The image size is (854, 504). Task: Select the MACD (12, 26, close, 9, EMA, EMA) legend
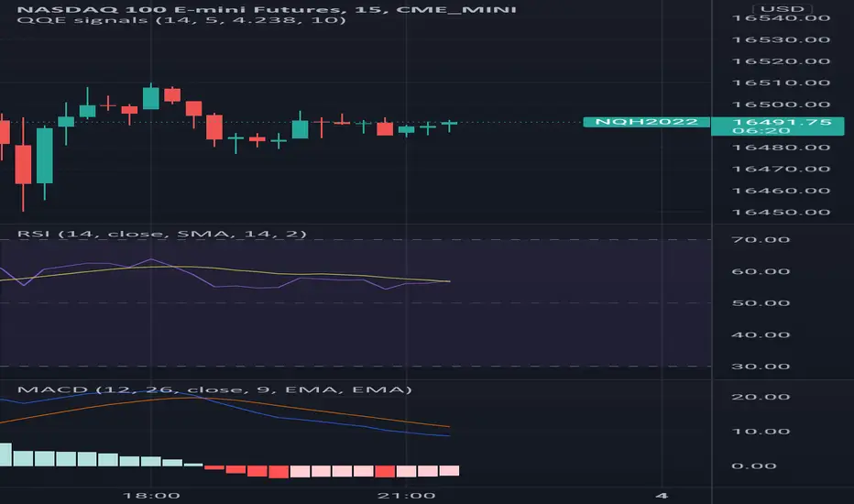(x=214, y=389)
